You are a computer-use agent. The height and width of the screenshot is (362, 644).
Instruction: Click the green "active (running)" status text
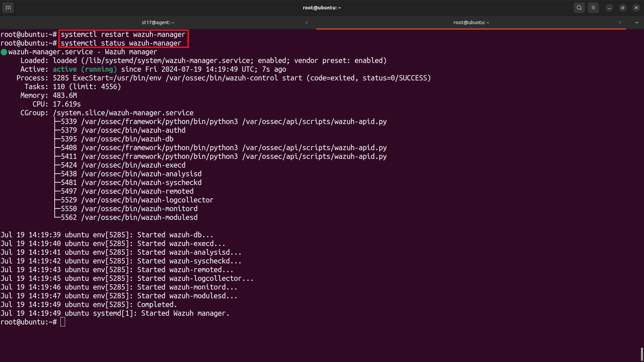85,69
